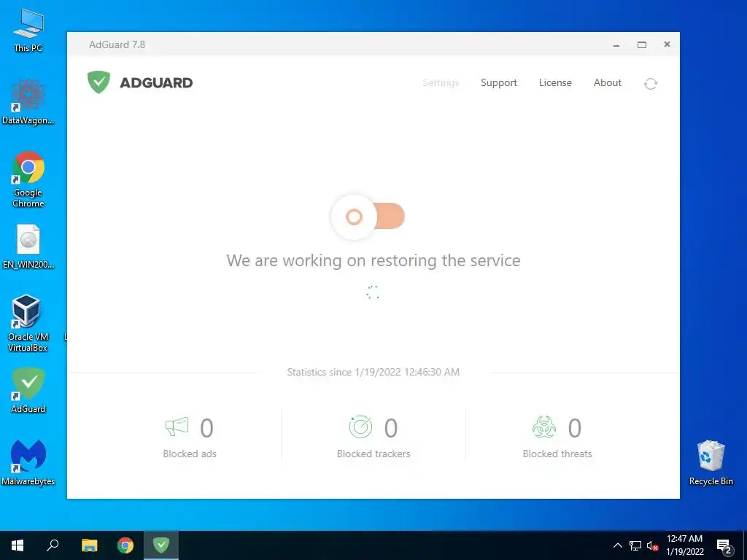Click the Blocked ads count 0
This screenshot has height=560, width=747.
coord(206,427)
